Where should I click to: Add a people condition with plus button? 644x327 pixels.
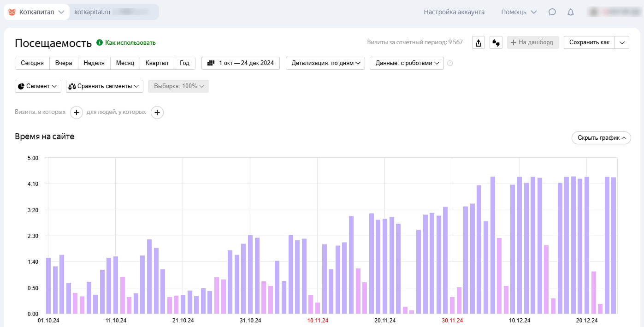tap(157, 112)
